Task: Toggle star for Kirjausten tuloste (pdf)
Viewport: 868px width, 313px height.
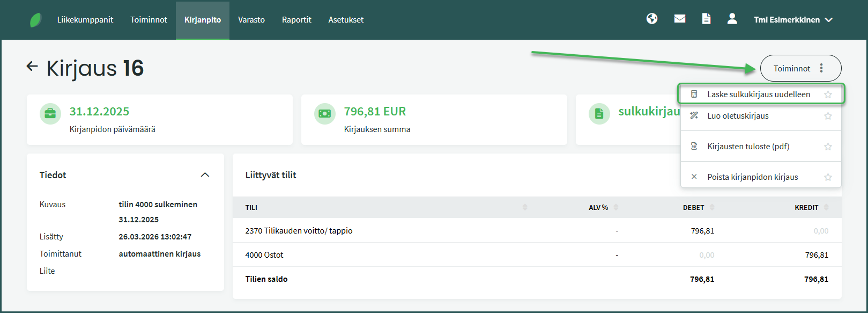Action: [828, 147]
